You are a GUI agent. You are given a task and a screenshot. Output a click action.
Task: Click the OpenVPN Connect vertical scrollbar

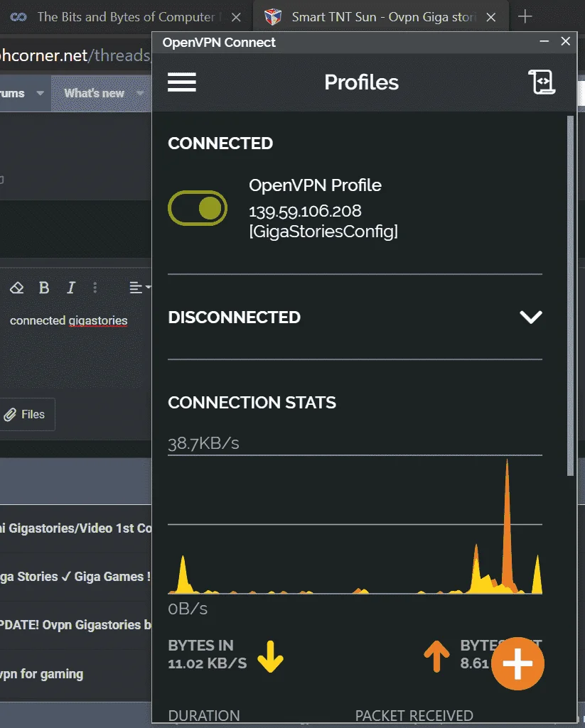pos(571,295)
